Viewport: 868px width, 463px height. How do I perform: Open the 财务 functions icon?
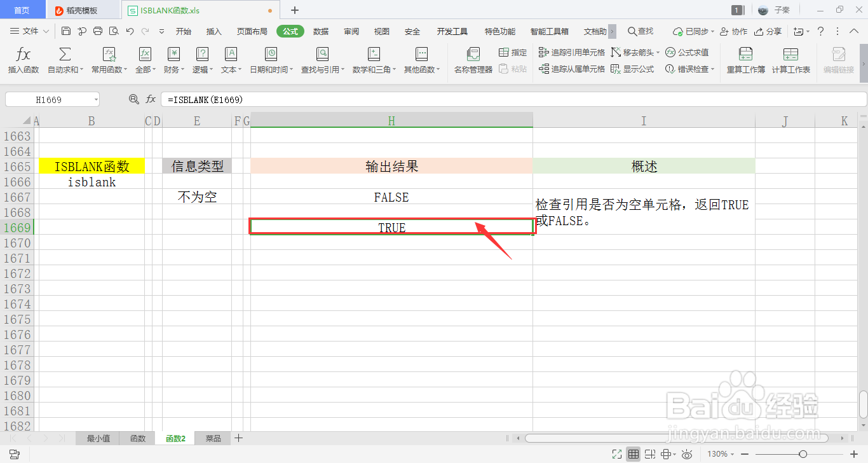click(173, 54)
